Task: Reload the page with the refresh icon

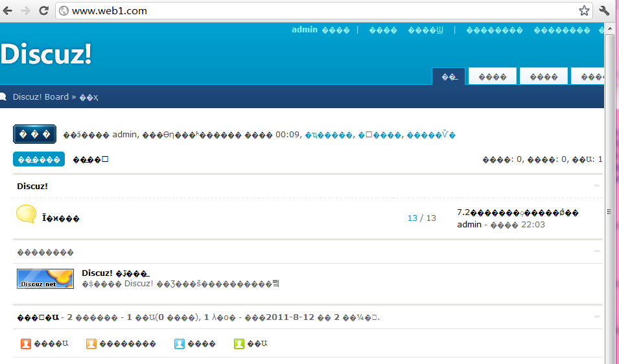Action: (x=44, y=10)
